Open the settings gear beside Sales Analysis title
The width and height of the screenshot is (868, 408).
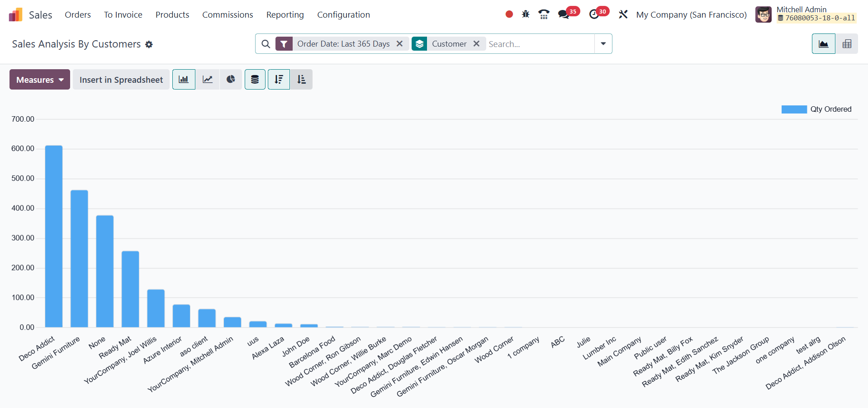click(x=149, y=44)
